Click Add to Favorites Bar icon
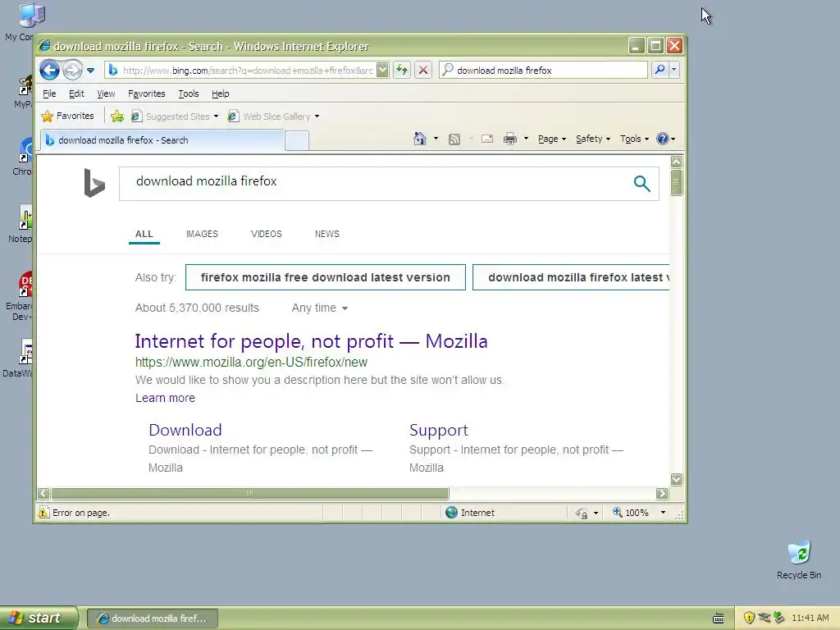840x630 pixels. pos(117,116)
